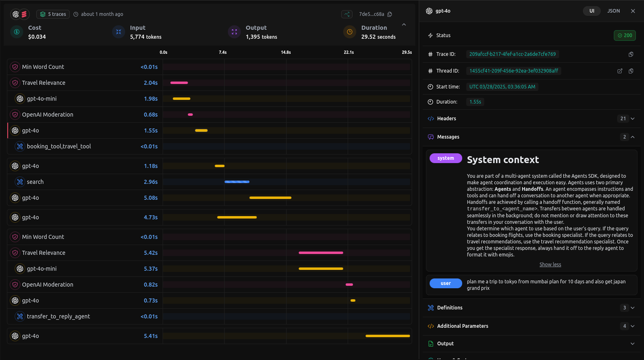Expand the Additional Parameters section
Viewport: 644px width, 360px height.
click(x=632, y=326)
